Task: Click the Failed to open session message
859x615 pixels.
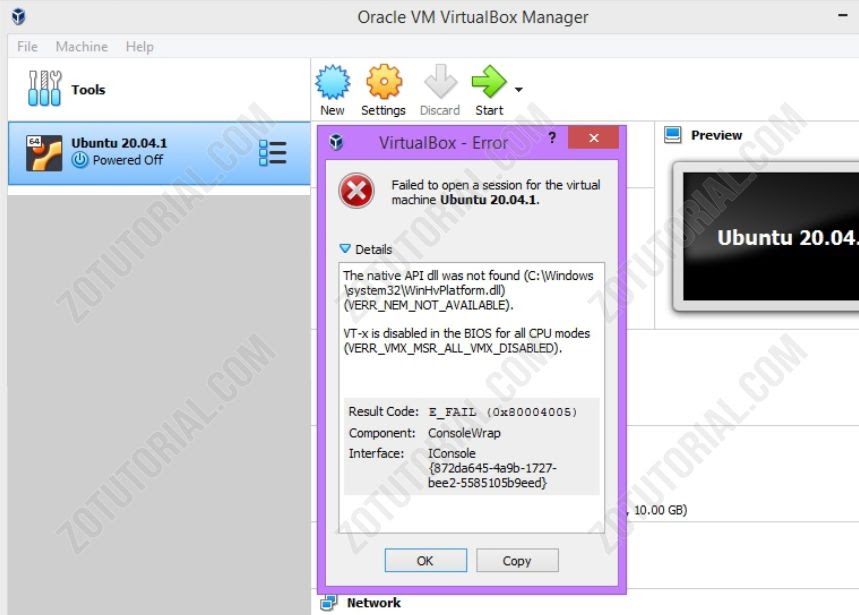Action: pos(496,192)
